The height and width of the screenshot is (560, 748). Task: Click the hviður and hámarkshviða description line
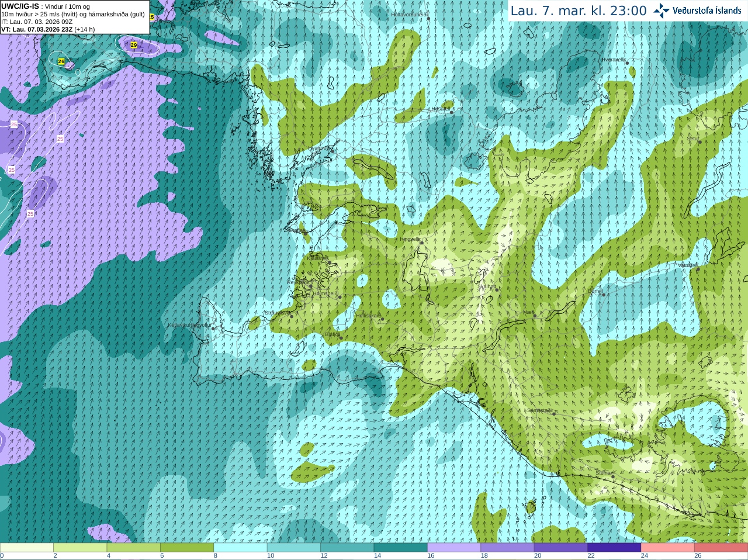pyautogui.click(x=73, y=14)
